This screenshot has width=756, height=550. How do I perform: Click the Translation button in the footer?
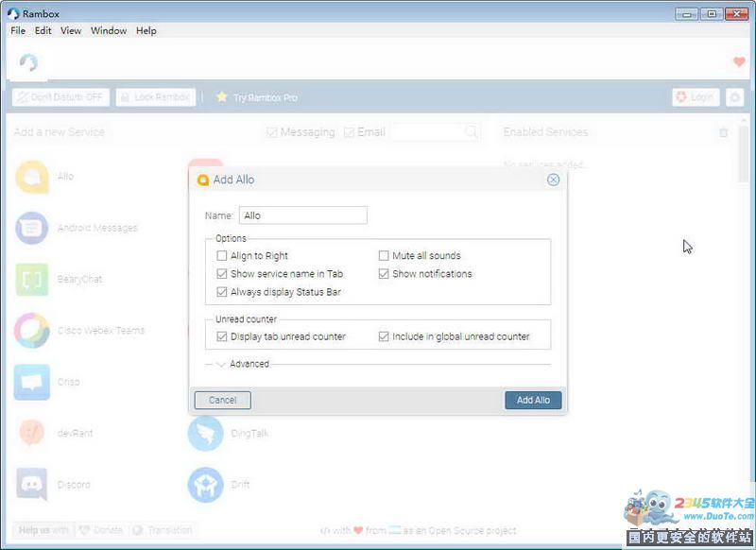163,530
